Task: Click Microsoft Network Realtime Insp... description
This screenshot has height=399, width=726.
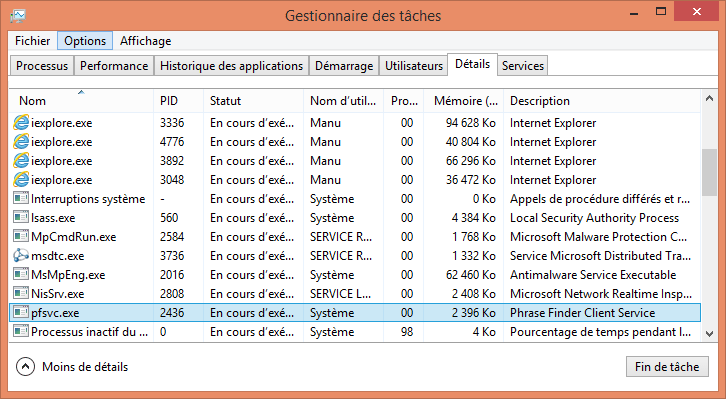Action: tap(601, 293)
